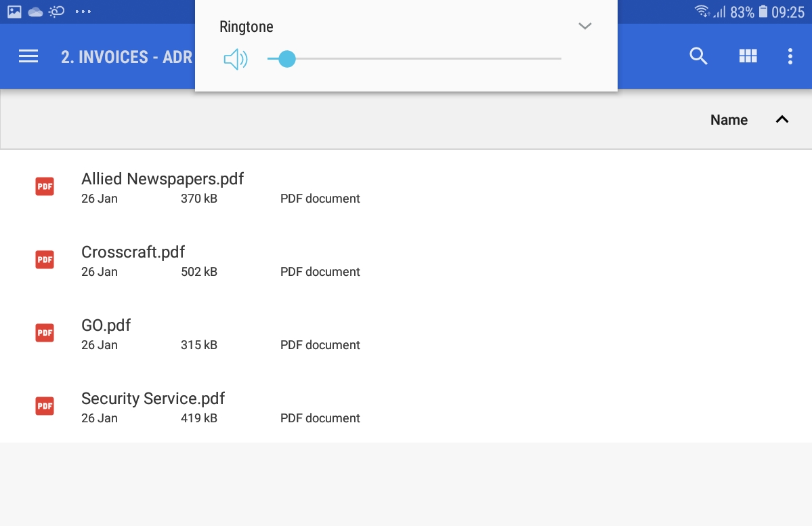Open sort options by Name label
This screenshot has width=812, height=526.
(x=729, y=120)
